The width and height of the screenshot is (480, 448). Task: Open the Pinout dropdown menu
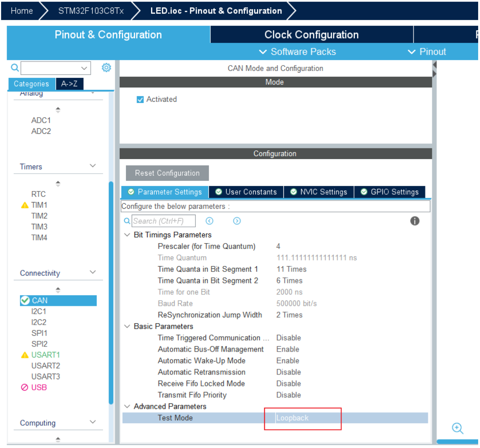coord(427,52)
